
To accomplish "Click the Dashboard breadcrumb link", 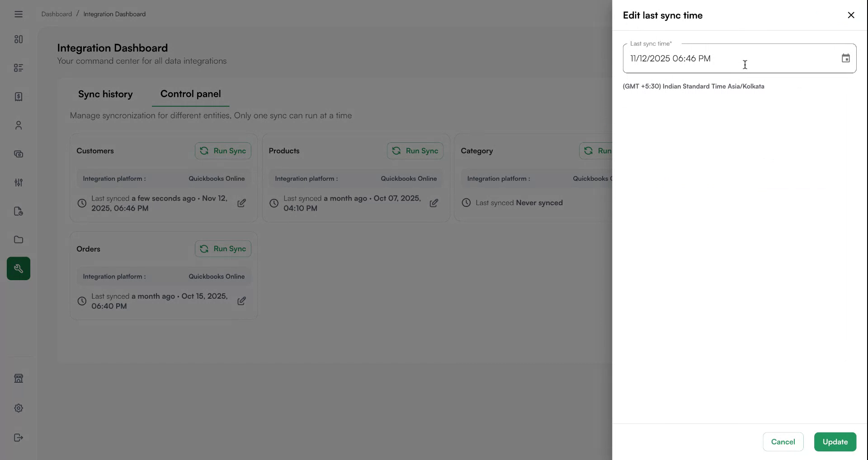I will coord(57,14).
